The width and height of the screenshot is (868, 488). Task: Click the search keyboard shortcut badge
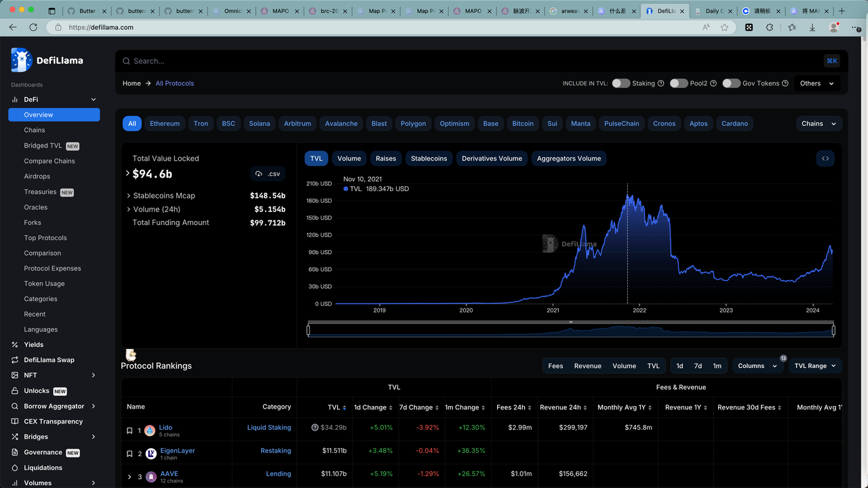point(832,61)
